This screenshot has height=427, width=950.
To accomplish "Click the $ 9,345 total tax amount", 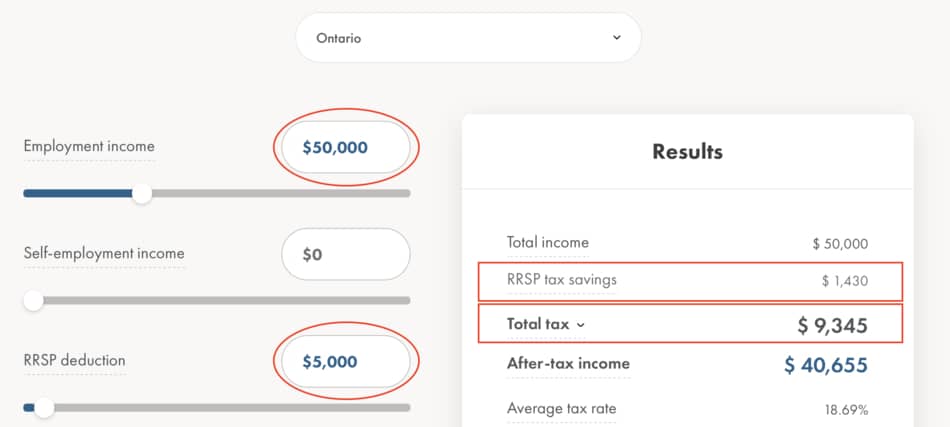I will coord(832,326).
